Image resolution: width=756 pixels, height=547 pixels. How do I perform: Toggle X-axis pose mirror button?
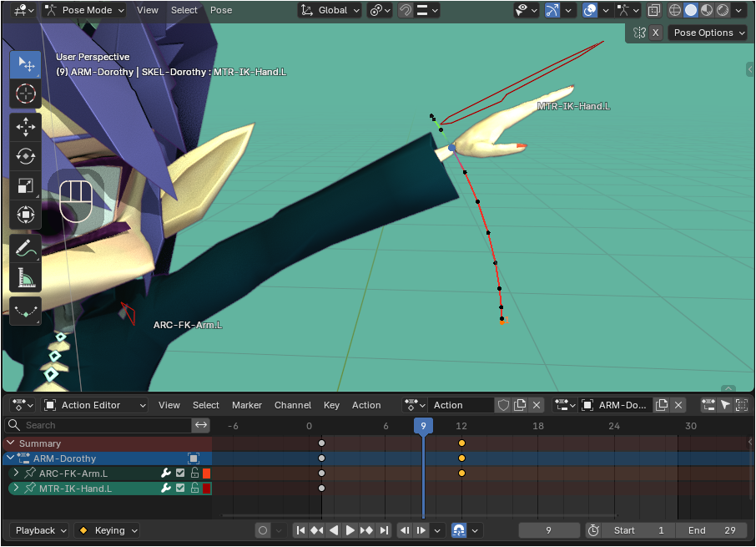click(x=655, y=33)
